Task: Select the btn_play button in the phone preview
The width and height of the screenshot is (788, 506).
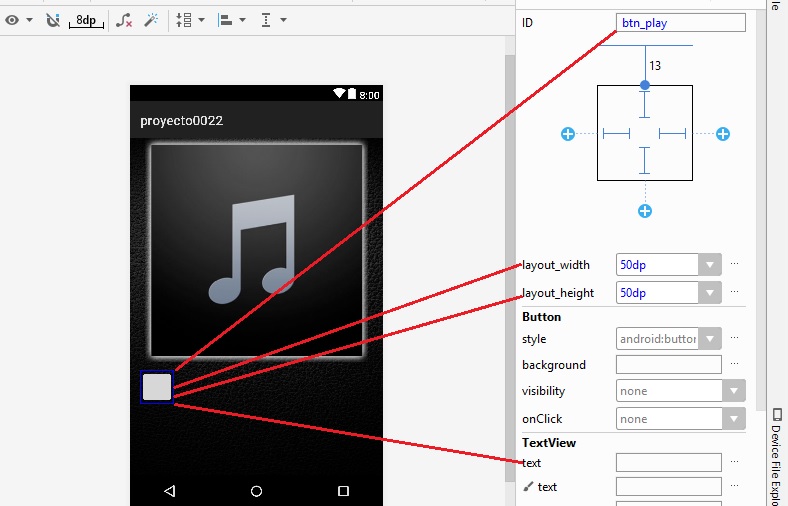Action: click(157, 387)
